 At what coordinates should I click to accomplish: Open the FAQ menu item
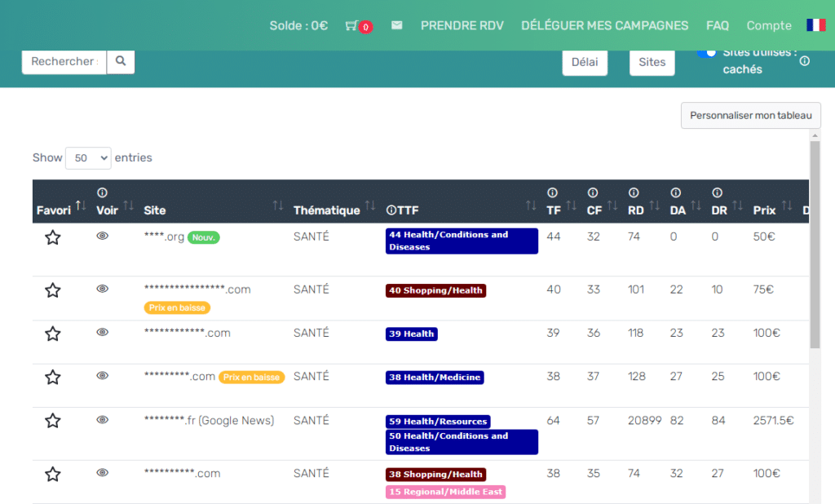[718, 25]
